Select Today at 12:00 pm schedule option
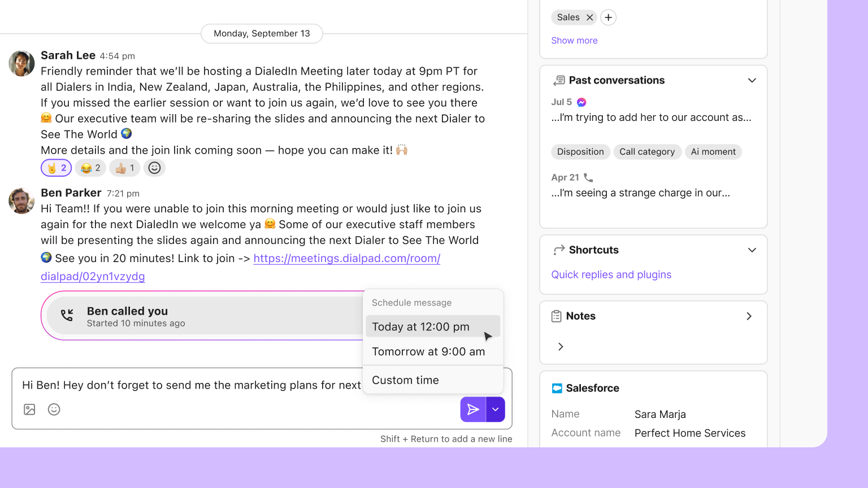Image resolution: width=868 pixels, height=488 pixels. pyautogui.click(x=420, y=326)
